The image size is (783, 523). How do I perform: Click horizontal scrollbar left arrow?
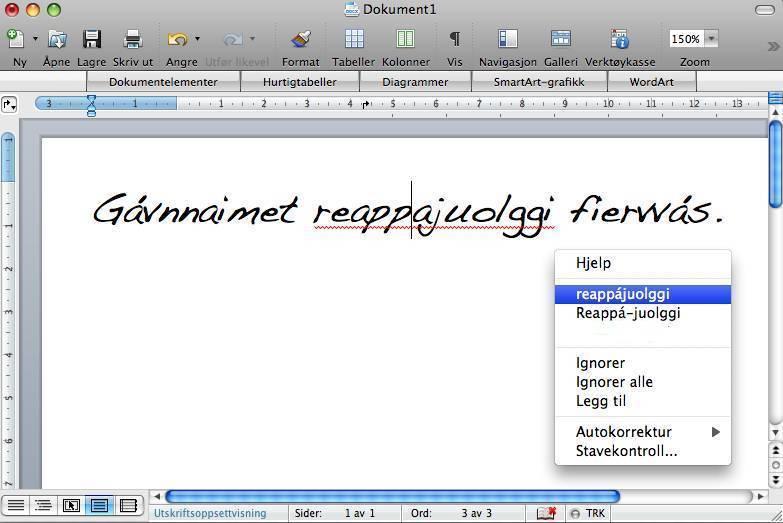click(157, 497)
